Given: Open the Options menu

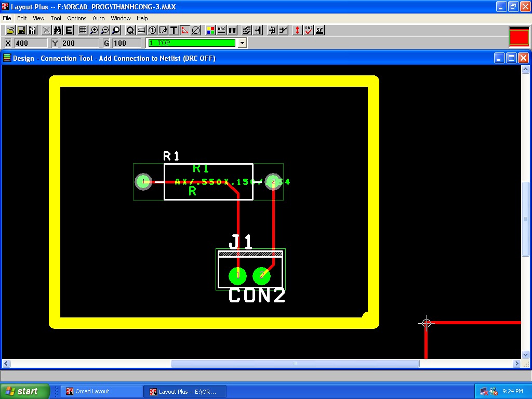Looking at the screenshot, I should 77,18.
